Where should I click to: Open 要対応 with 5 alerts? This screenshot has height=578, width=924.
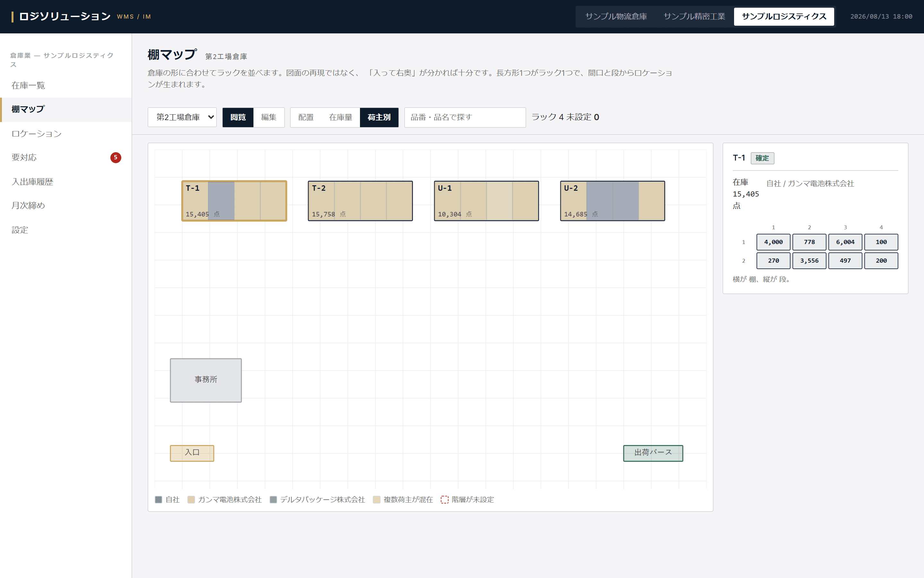click(66, 157)
